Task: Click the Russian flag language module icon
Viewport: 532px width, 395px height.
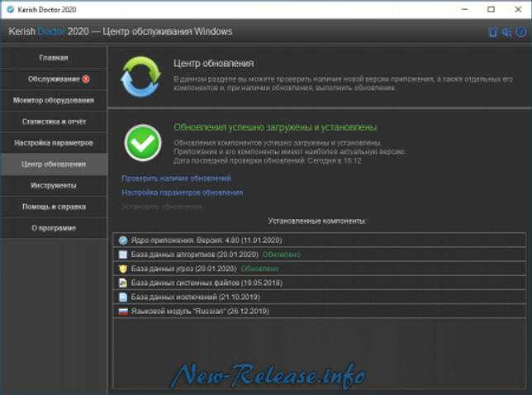Action: [123, 312]
